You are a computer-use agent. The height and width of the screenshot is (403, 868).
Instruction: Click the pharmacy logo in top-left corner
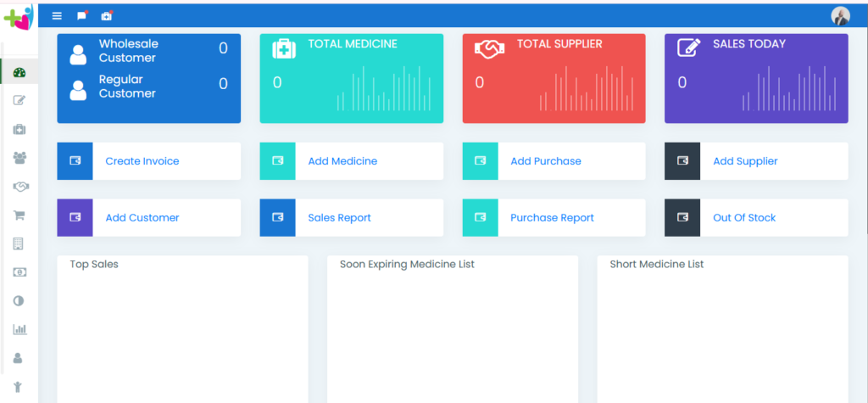point(18,19)
